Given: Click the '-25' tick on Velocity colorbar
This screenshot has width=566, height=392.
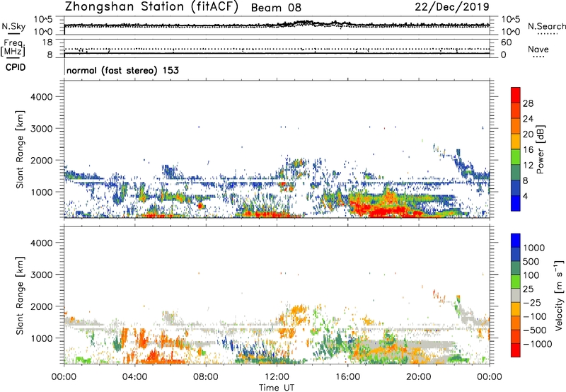Looking at the screenshot, I should [532, 302].
